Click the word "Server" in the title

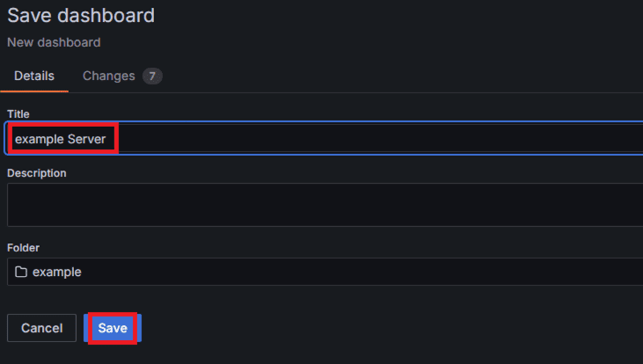coord(86,139)
